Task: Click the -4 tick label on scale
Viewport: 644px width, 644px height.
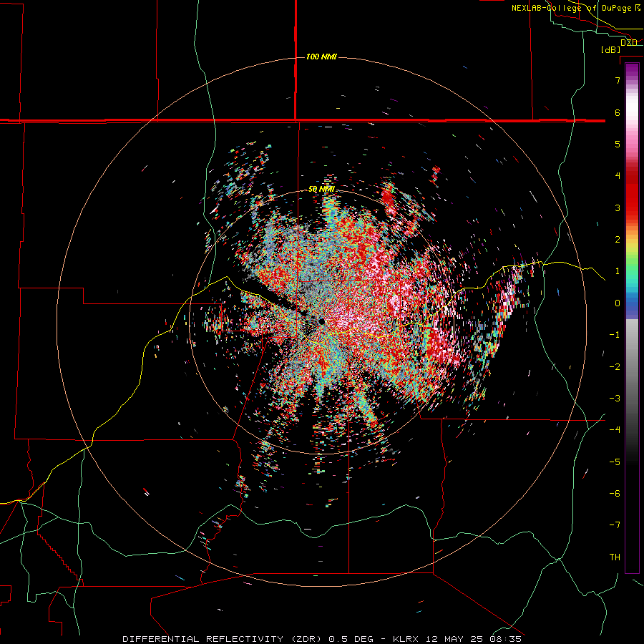Action: (x=615, y=430)
